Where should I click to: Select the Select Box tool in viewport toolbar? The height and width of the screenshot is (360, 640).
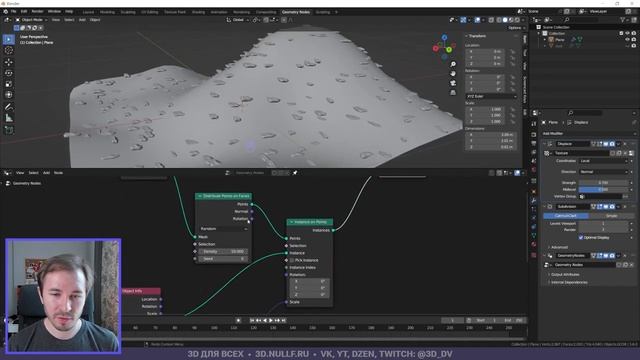tap(9, 39)
